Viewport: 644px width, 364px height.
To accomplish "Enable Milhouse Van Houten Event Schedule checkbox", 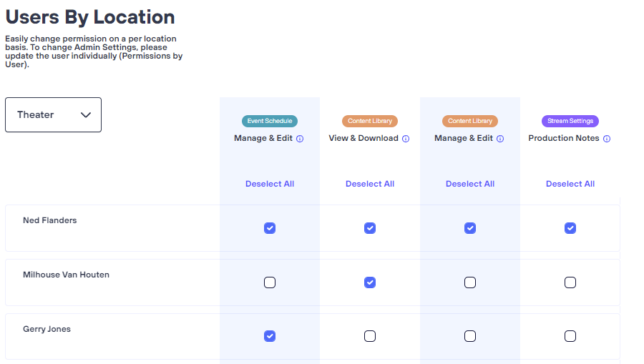I will (270, 282).
